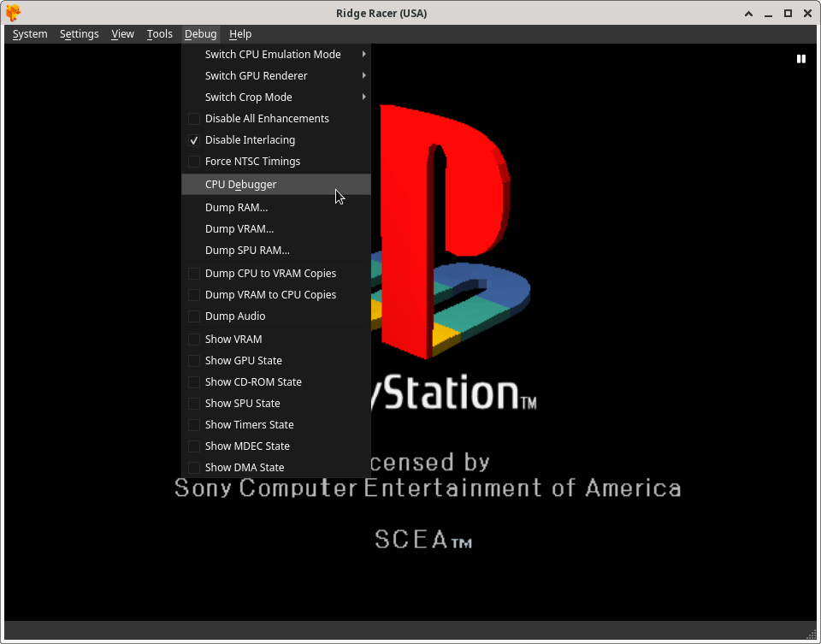Minimize the Ridge Racer window
The height and width of the screenshot is (644, 821).
pyautogui.click(x=768, y=14)
